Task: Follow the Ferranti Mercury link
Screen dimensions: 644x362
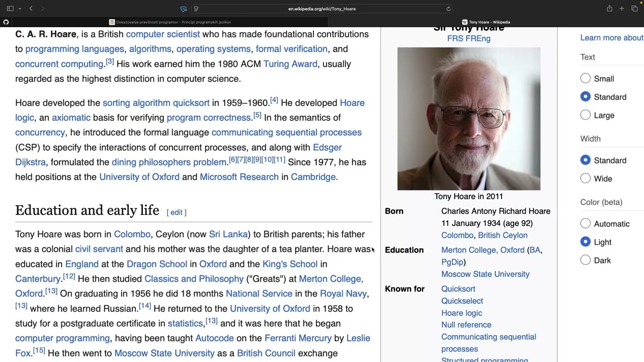Action: click(x=298, y=338)
